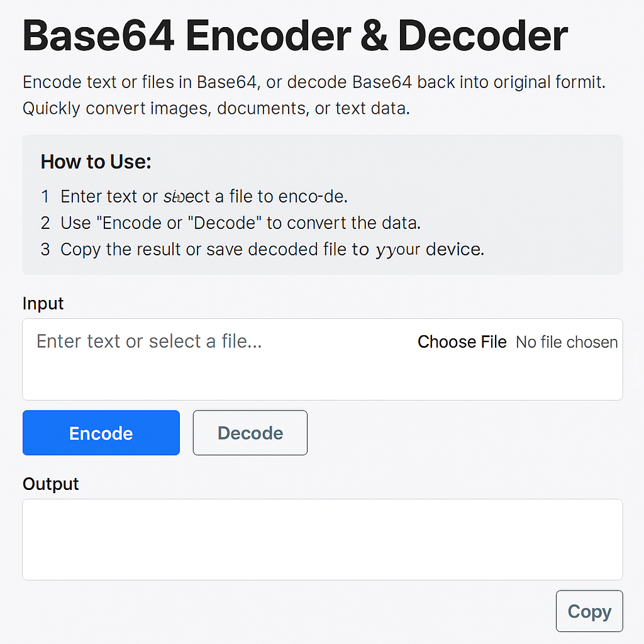Click the outlined Decode control next to Encode
This screenshot has width=644, height=644.
[250, 433]
